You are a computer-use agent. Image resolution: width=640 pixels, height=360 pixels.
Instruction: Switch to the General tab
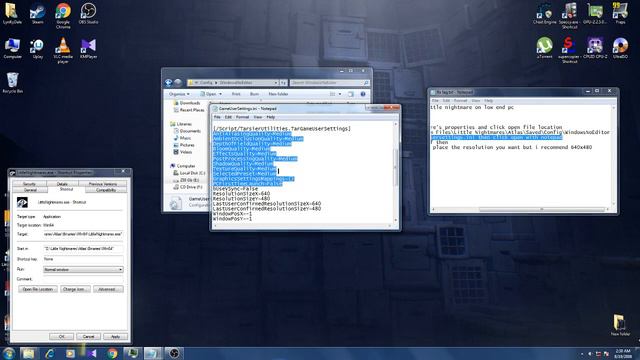(x=30, y=190)
